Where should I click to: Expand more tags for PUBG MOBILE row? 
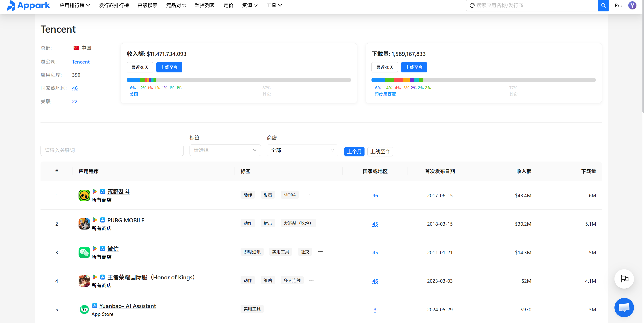point(325,223)
